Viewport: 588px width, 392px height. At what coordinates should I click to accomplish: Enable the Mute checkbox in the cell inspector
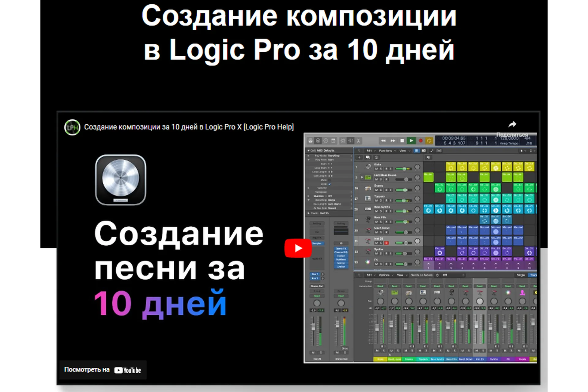[329, 180]
